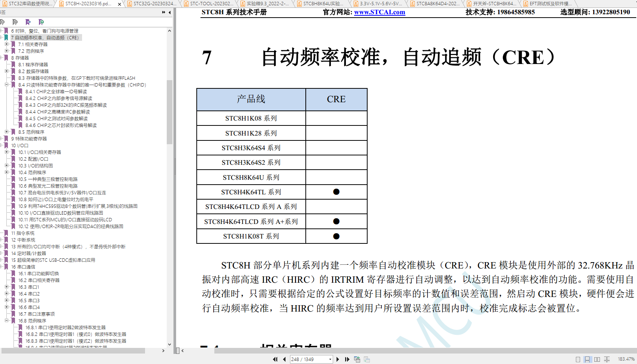Screen dimensions: 637x364
Task: Collapse the bookmark panel with left triangle
Action: pos(170,12)
